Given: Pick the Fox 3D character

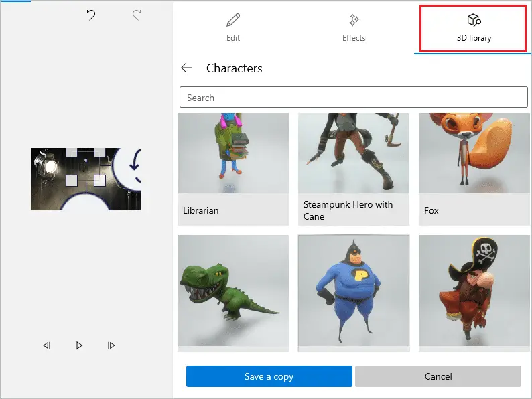Looking at the screenshot, I should 474,169.
